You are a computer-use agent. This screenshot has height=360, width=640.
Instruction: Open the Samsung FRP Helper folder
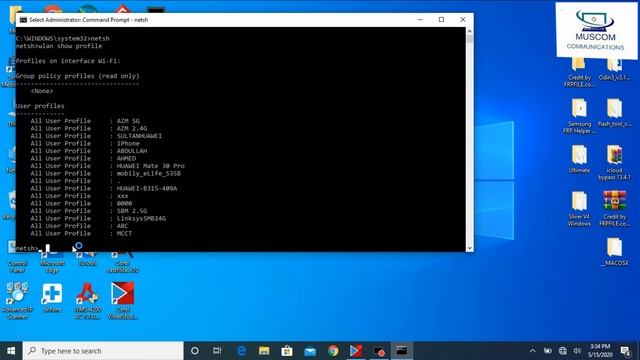(x=579, y=116)
